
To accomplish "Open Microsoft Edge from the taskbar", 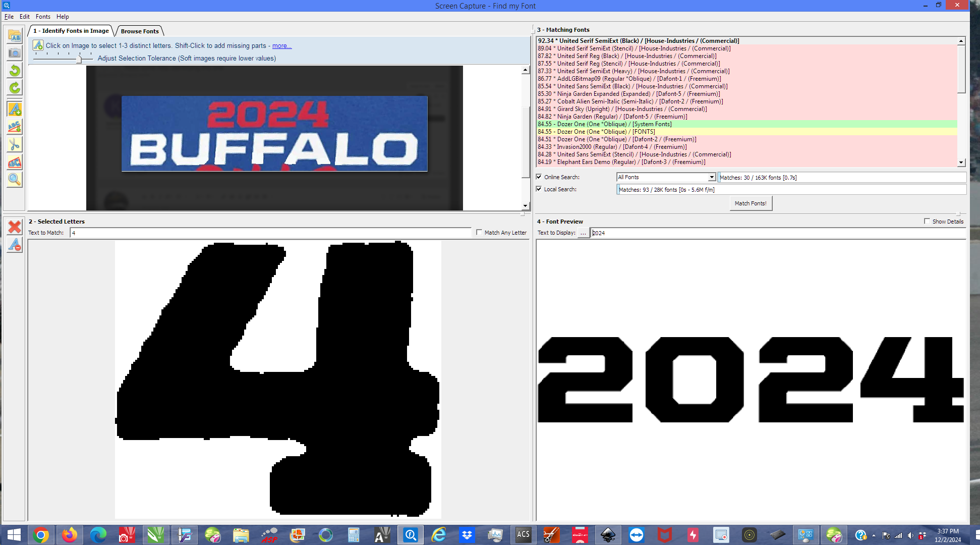I will [x=98, y=535].
